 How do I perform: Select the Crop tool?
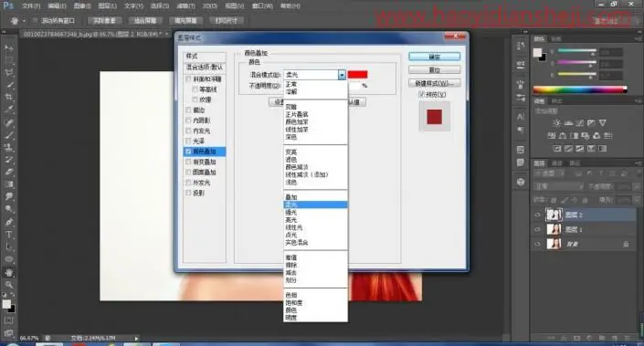[9, 98]
